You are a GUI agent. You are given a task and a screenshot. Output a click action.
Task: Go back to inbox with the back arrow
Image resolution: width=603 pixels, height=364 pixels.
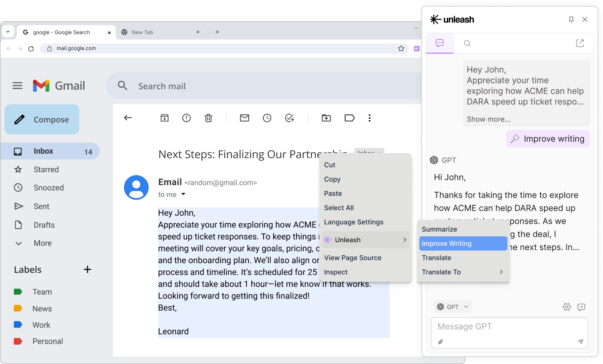[x=128, y=118]
